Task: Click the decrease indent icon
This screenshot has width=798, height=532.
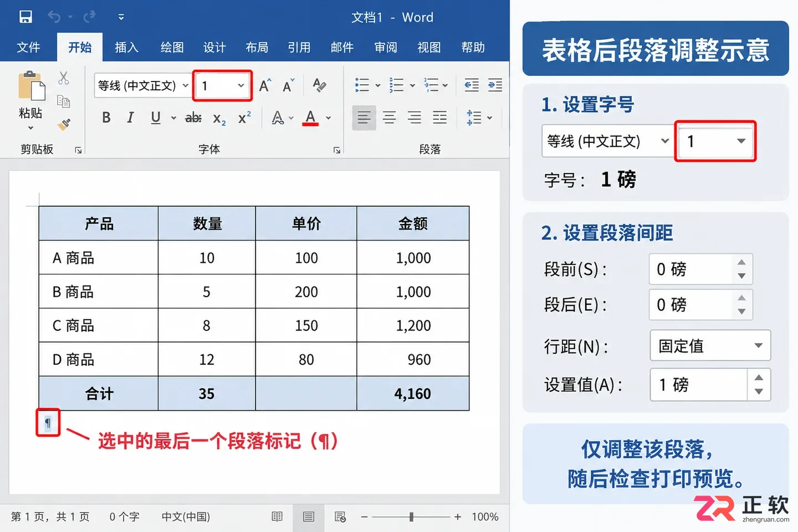Action: point(472,85)
